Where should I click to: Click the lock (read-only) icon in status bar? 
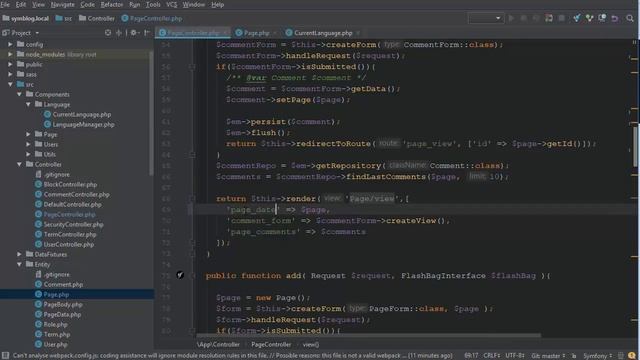tap(574, 356)
